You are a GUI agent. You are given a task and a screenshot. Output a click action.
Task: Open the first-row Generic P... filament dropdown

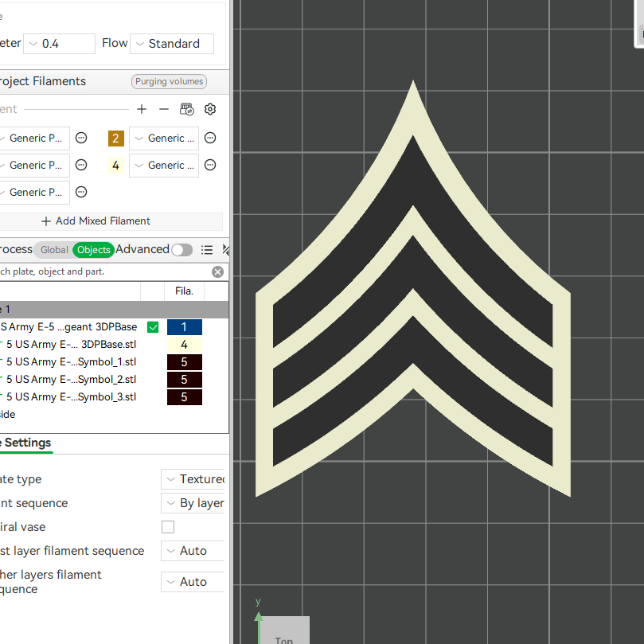(x=34, y=138)
